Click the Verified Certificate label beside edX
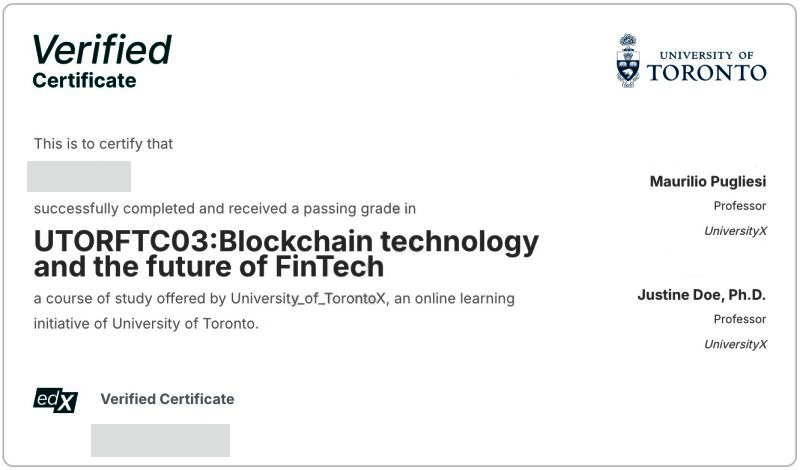This screenshot has width=800, height=470. [167, 399]
